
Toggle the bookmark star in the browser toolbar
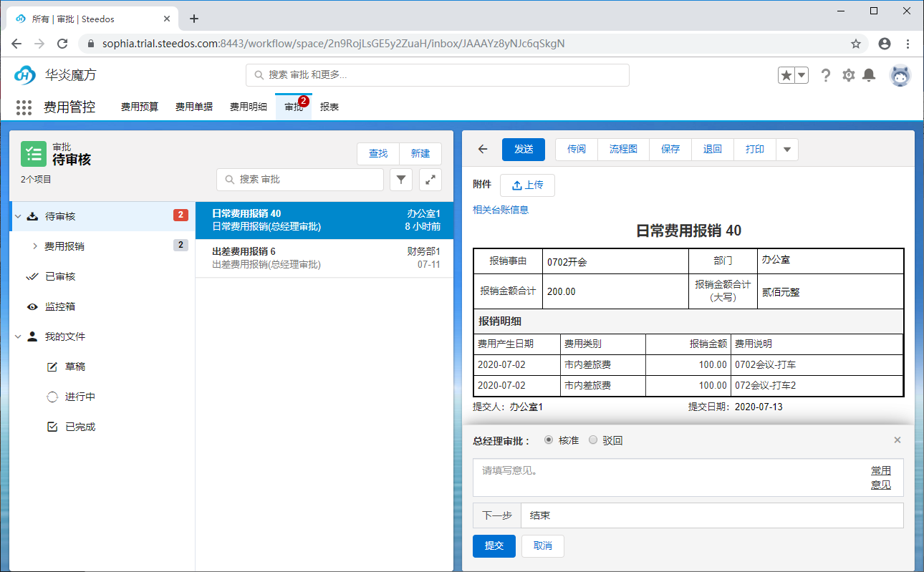click(x=856, y=43)
